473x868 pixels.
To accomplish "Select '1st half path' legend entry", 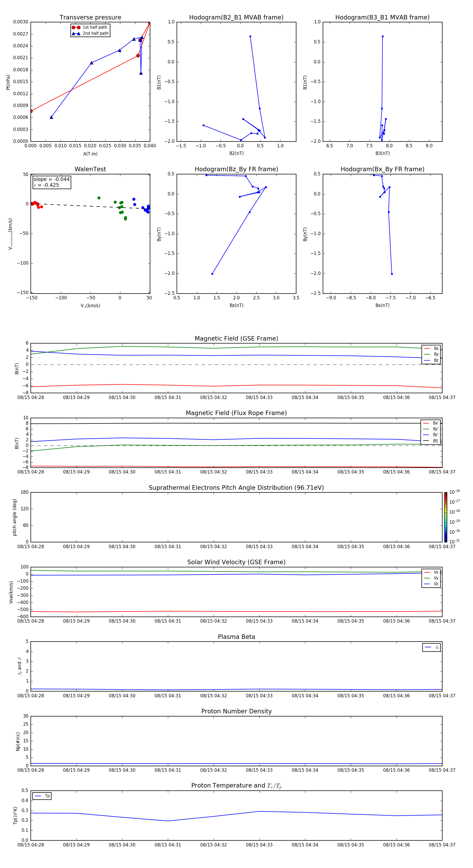I will coord(90,27).
